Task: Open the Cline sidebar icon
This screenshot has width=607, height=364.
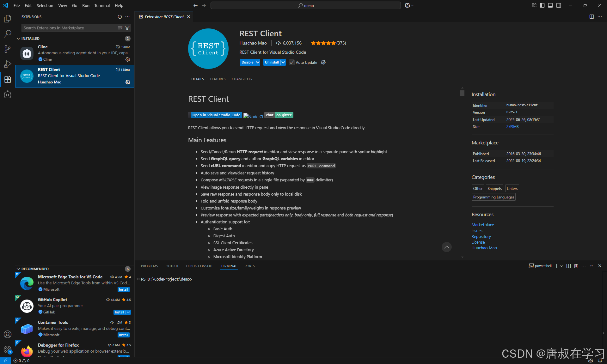Action: point(8,94)
